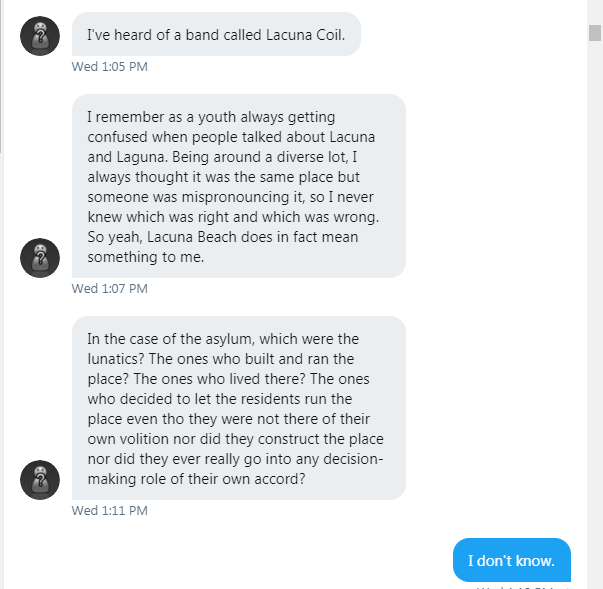Select the blue 'I don't know.' sent message

pos(511,560)
